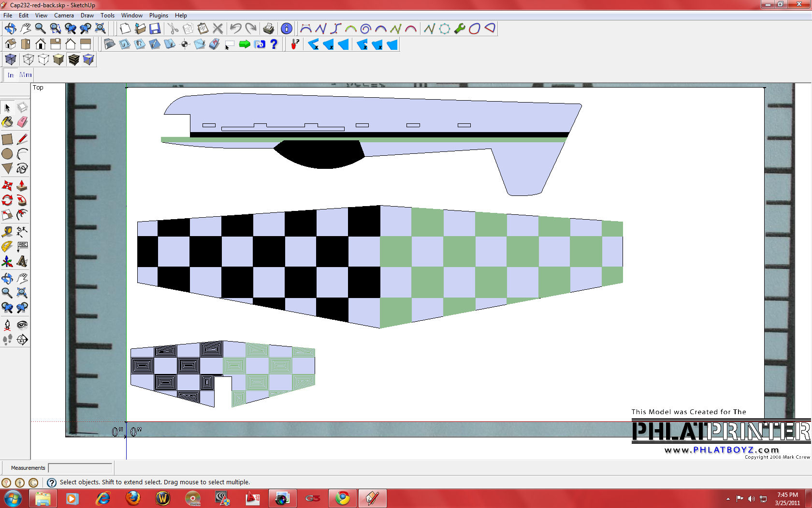The width and height of the screenshot is (812, 508).
Task: Open the Plugins menu
Action: click(159, 15)
